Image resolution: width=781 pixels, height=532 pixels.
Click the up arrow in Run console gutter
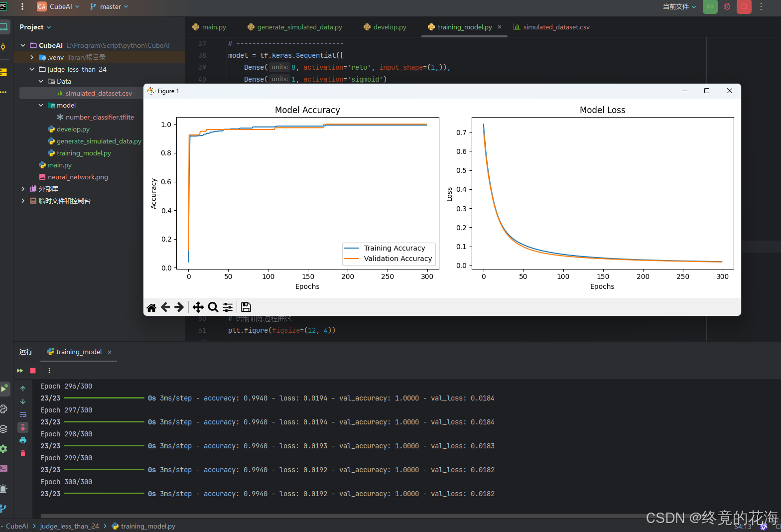pyautogui.click(x=23, y=389)
